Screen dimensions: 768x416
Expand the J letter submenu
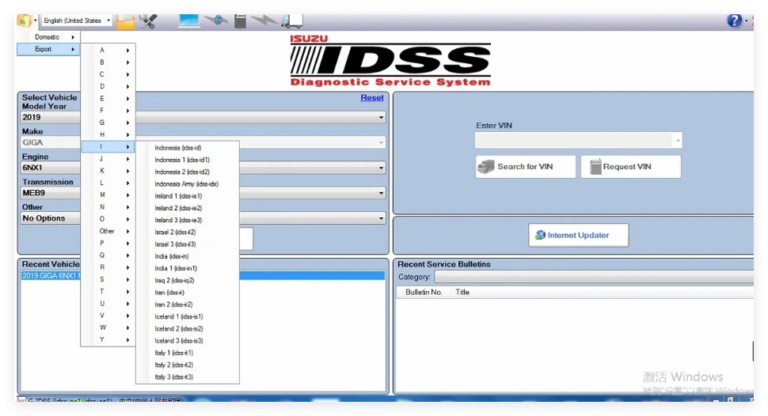[108, 159]
